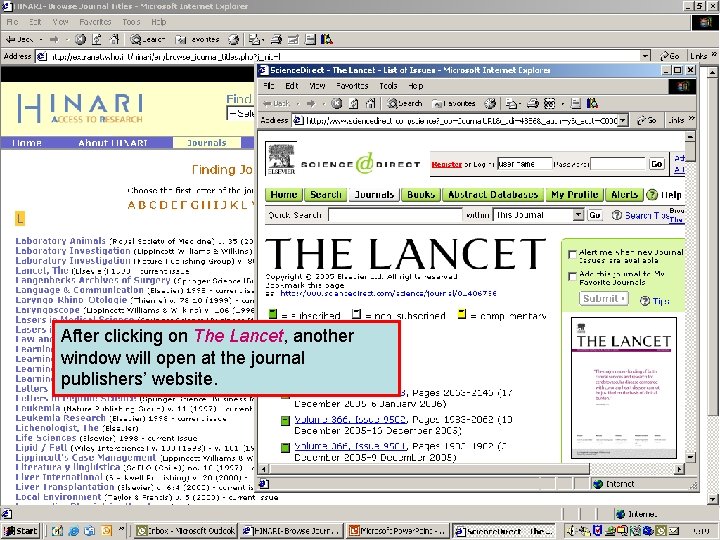This screenshot has height=540, width=720.
Task: Expand the HINARI address bar dropdown arrow
Action: (646, 56)
